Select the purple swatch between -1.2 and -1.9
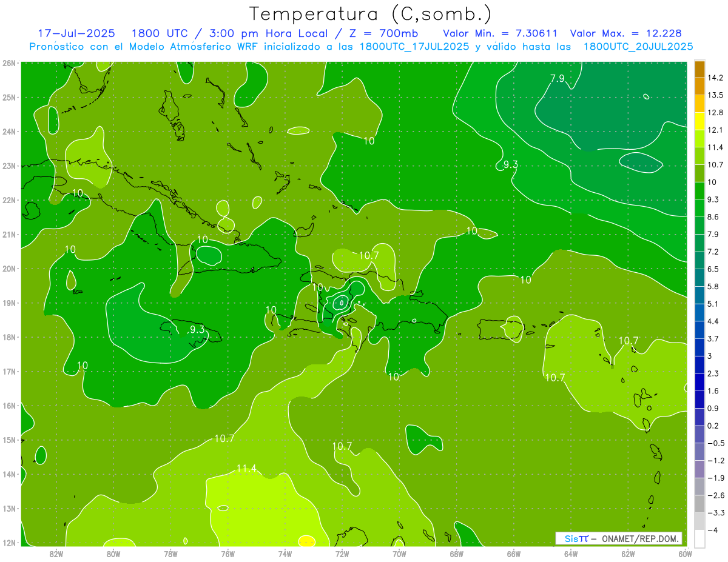This screenshot has height=562, width=728. (699, 469)
